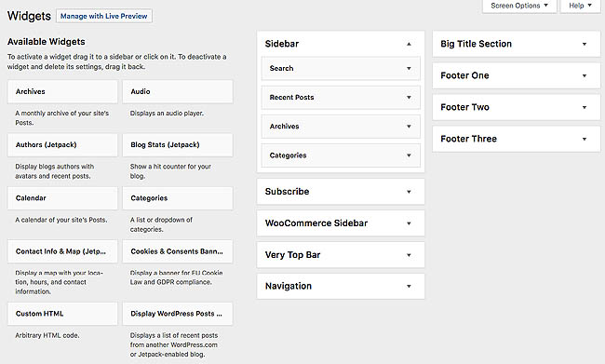605x364 pixels.
Task: Open the Screen Options dropdown
Action: point(519,6)
